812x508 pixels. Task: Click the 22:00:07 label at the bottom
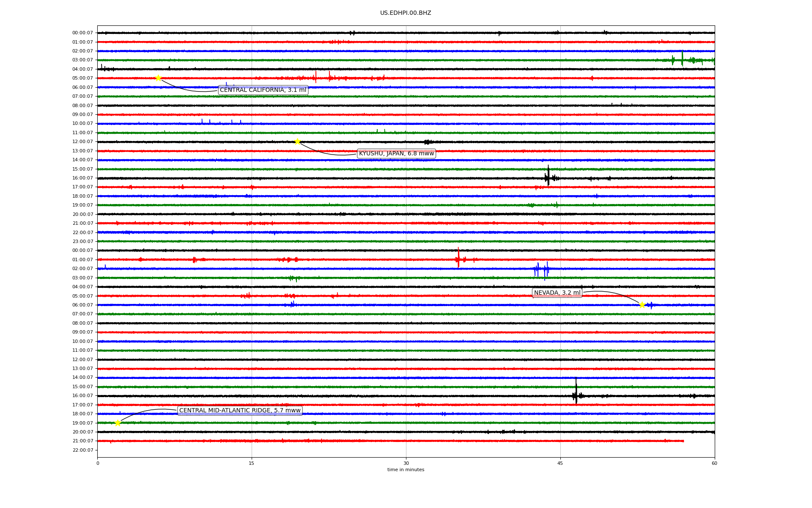click(x=82, y=450)
